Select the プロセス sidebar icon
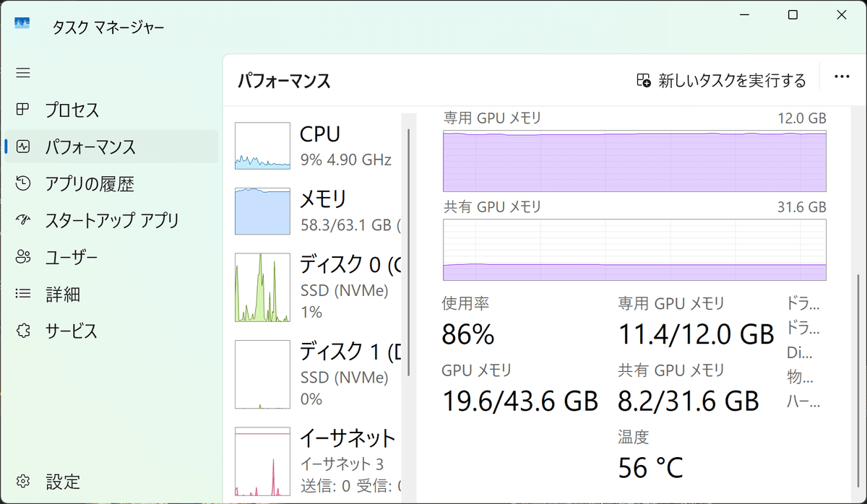The height and width of the screenshot is (504, 867). (22, 110)
